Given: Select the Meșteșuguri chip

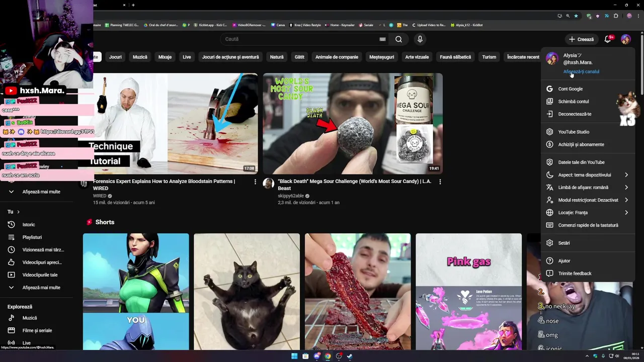Looking at the screenshot, I should pos(381,57).
